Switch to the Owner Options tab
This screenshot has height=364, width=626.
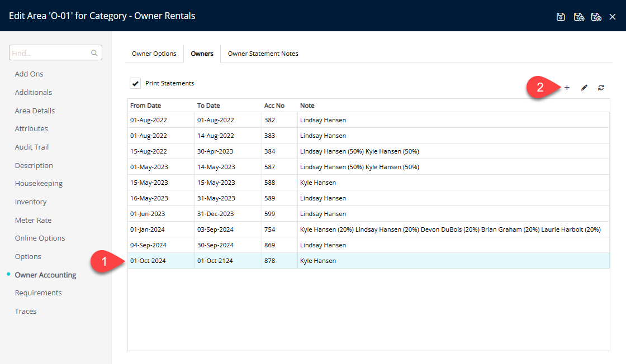point(154,54)
